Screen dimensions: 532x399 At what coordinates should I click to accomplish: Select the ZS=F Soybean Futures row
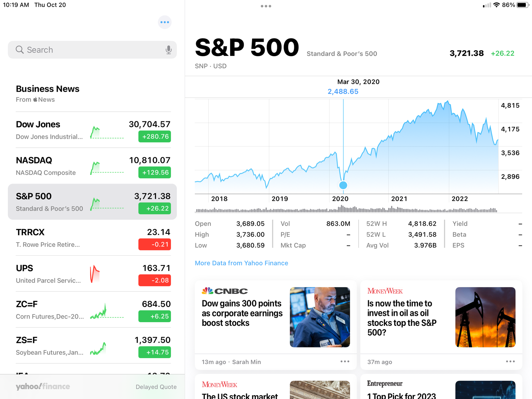click(x=92, y=345)
